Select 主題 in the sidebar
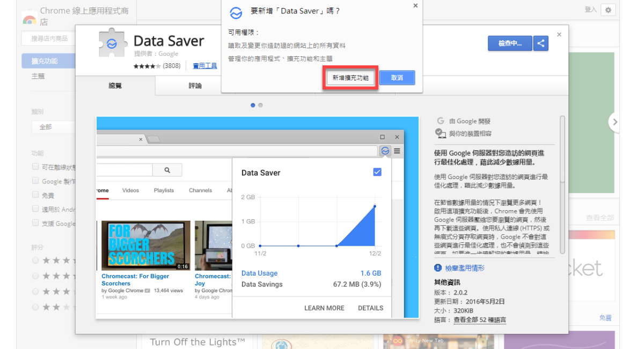This screenshot has height=349, width=644. 38,76
